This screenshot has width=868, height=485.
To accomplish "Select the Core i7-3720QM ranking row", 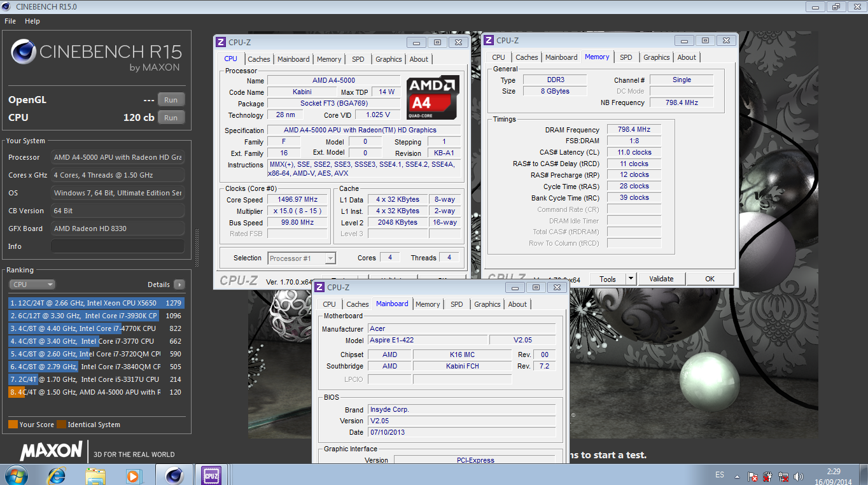I will 95,354.
